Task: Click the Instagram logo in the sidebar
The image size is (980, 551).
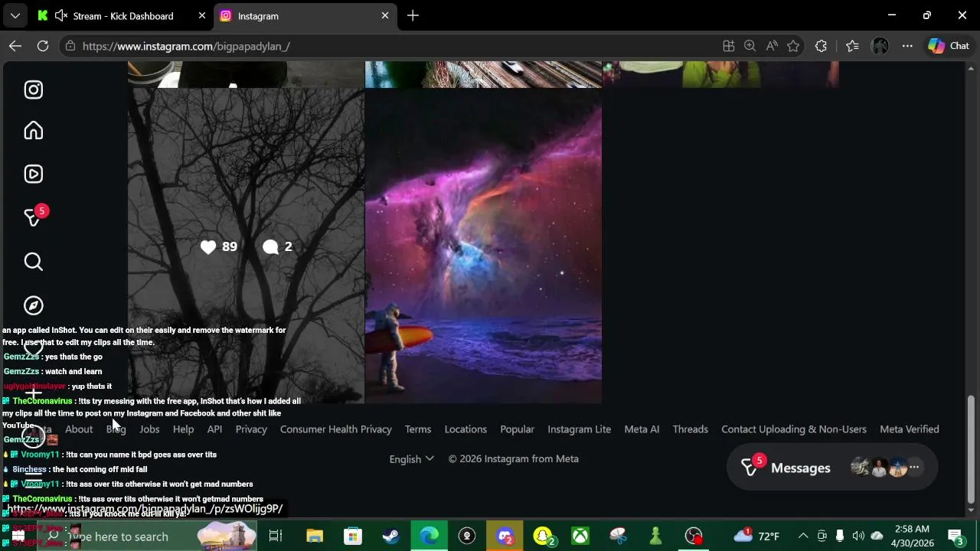Action: [x=33, y=90]
